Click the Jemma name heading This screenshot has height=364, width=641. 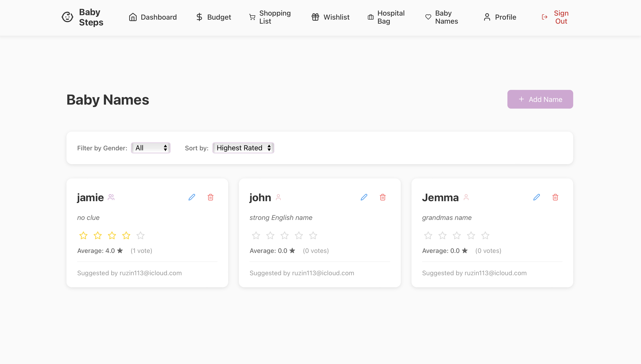coord(440,197)
